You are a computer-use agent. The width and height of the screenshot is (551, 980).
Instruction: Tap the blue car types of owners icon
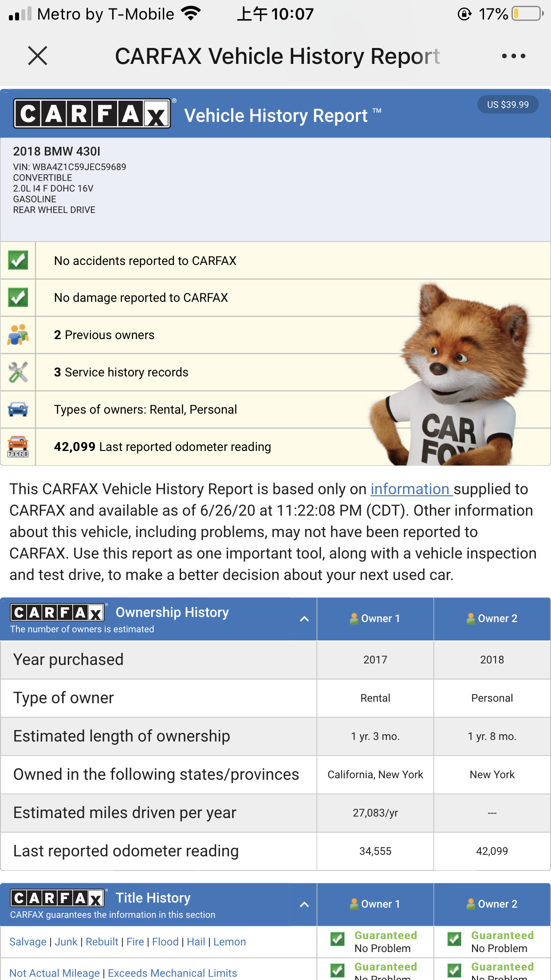tap(18, 409)
